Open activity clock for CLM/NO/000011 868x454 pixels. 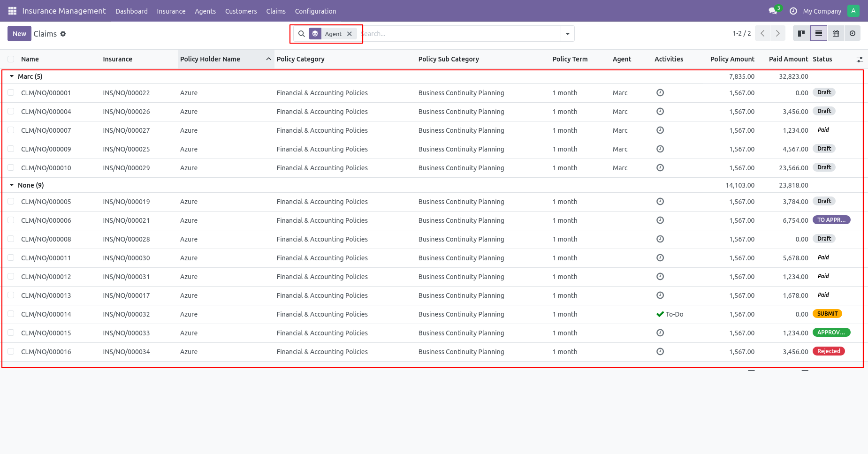[x=660, y=258]
